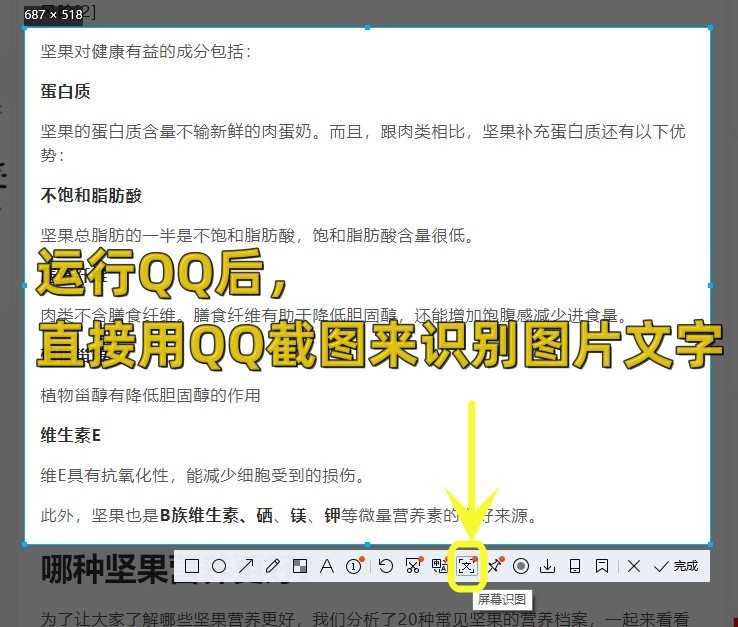Activate the mosaic blur tool
Screen dimensions: 738x627
[300, 566]
